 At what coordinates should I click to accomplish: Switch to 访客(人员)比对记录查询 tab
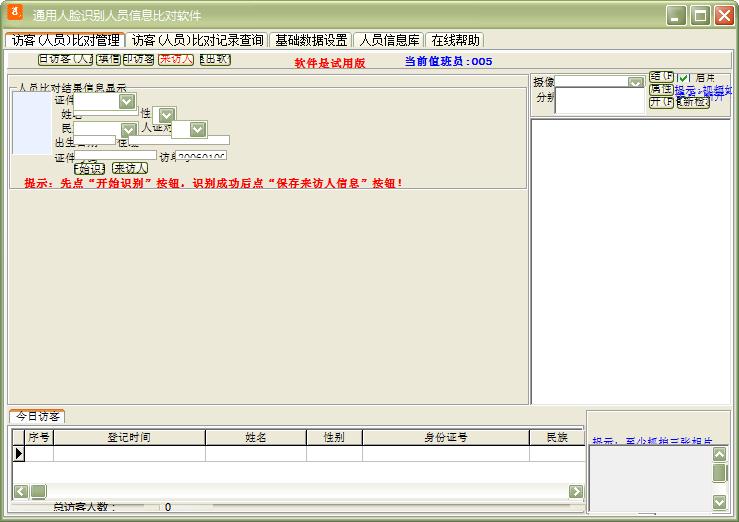pos(198,40)
